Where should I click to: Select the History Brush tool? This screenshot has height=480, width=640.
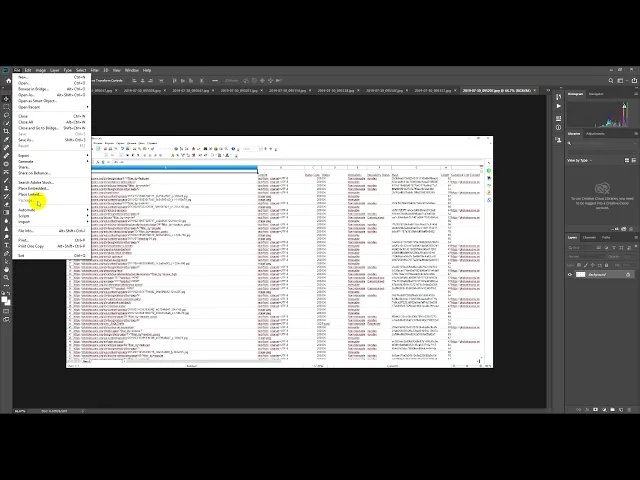6,196
